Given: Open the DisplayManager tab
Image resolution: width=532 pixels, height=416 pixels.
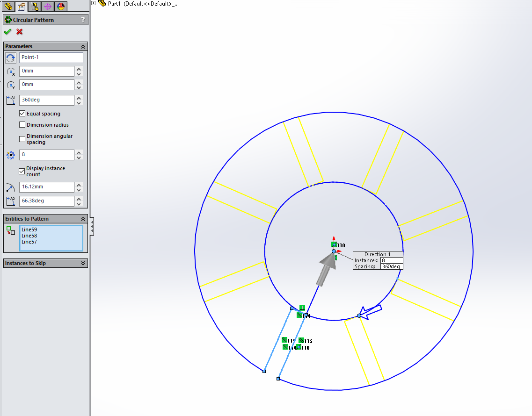Looking at the screenshot, I should coord(61,7).
